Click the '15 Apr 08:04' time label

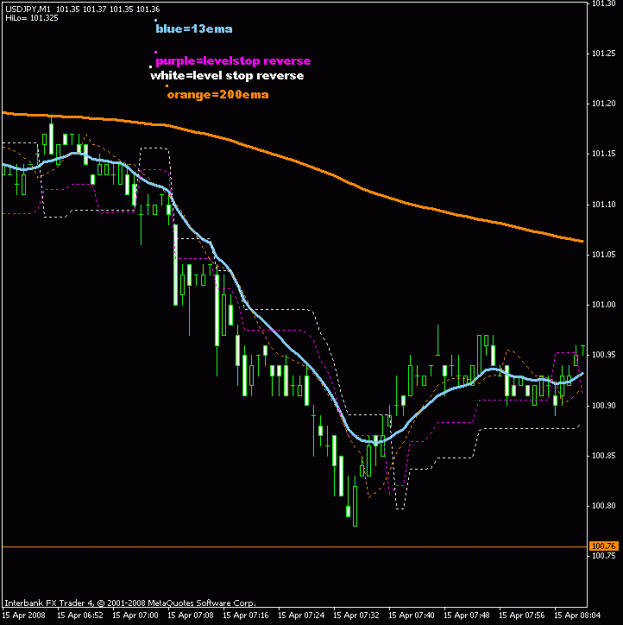click(577, 615)
